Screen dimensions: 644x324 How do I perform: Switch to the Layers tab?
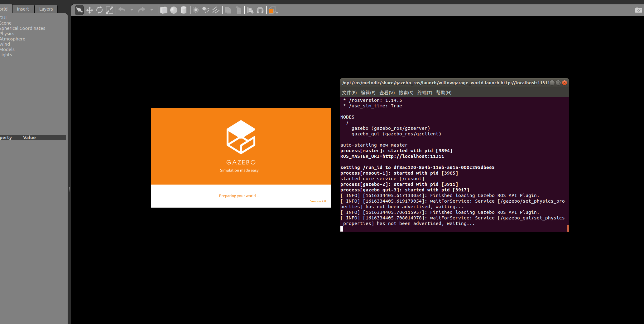[x=46, y=9]
